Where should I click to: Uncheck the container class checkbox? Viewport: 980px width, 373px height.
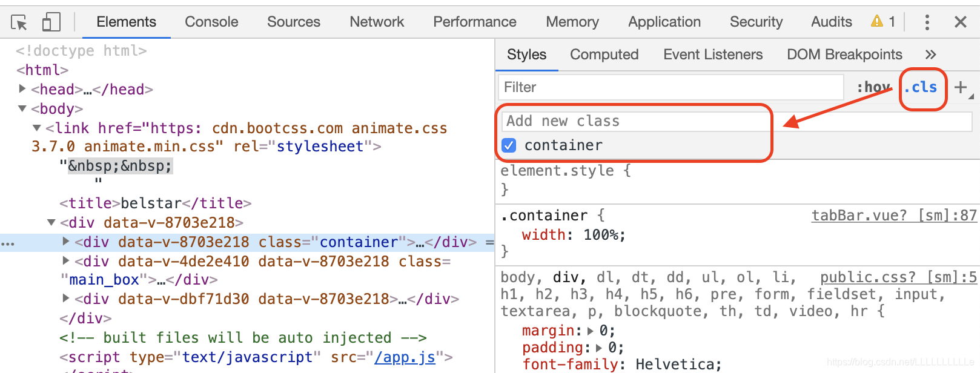(x=509, y=145)
